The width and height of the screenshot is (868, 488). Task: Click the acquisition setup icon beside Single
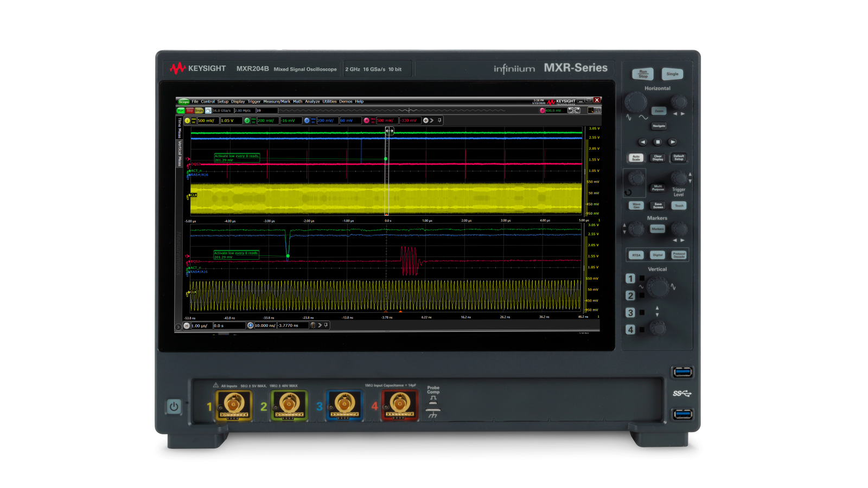[208, 111]
